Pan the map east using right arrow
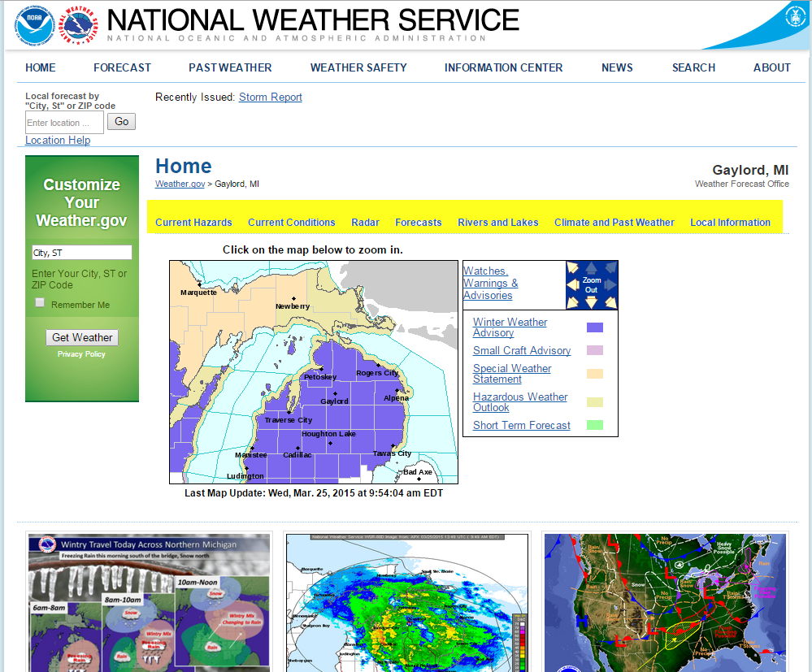This screenshot has height=672, width=812. [611, 284]
